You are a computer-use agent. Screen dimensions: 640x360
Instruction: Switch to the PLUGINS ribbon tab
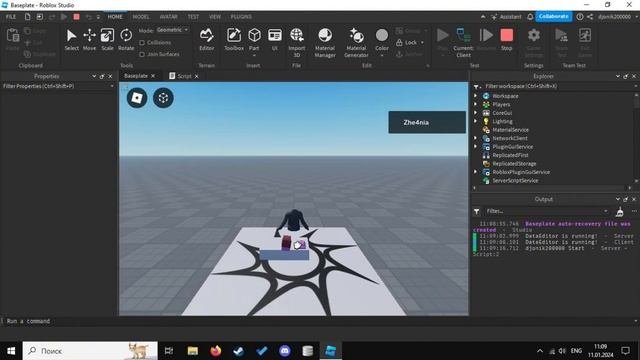241,17
